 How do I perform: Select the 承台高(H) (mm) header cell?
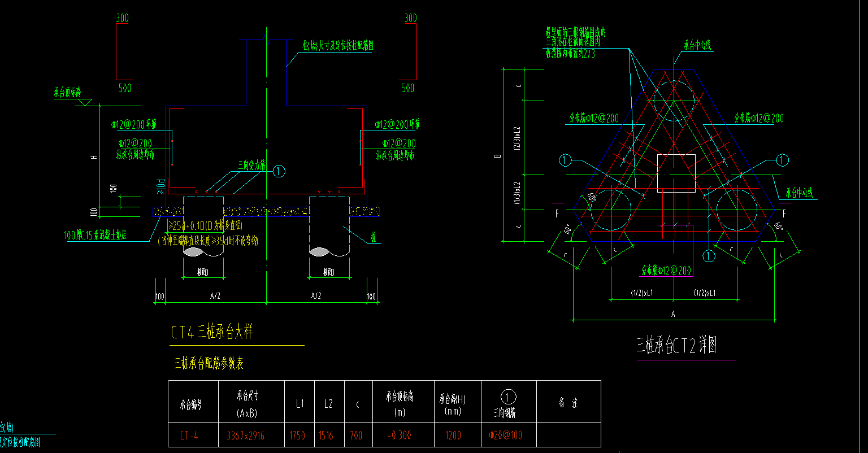coord(457,402)
